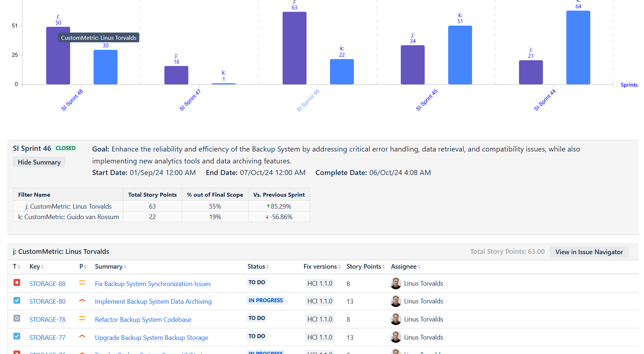Click the j: 63 bar for SI Sprint 46

click(x=294, y=47)
